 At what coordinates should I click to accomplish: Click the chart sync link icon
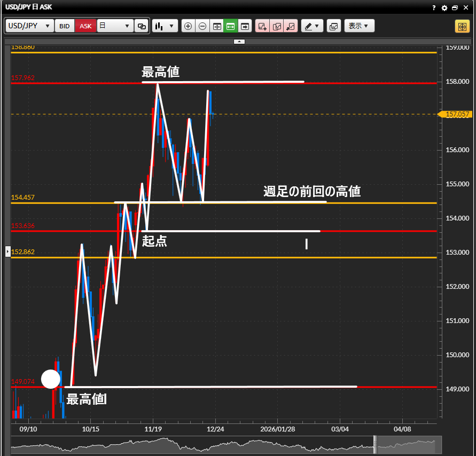click(142, 26)
